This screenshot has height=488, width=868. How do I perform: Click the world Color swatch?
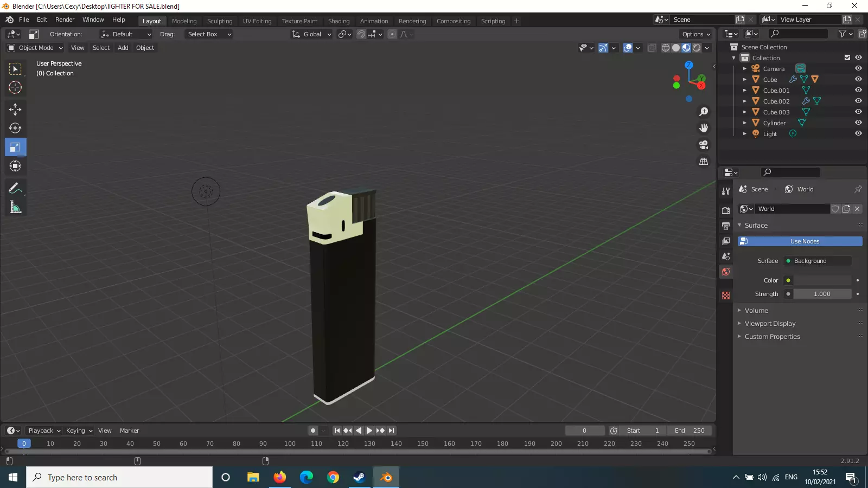(x=822, y=280)
